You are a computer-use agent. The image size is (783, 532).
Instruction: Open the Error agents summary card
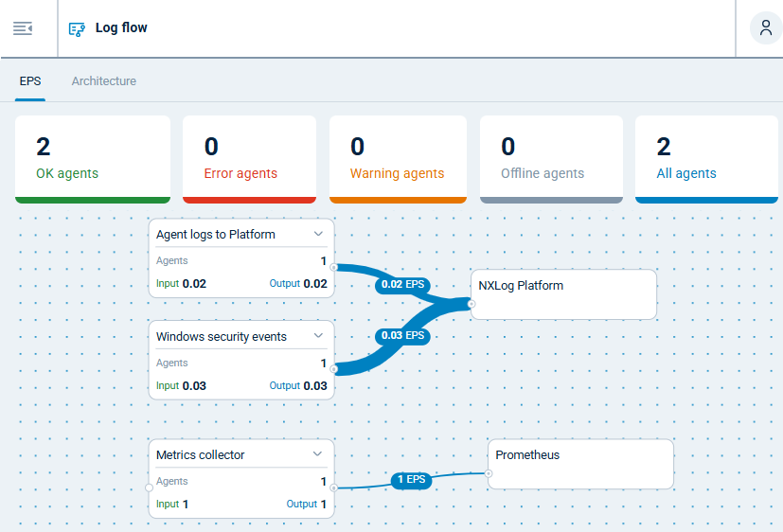pyautogui.click(x=249, y=159)
